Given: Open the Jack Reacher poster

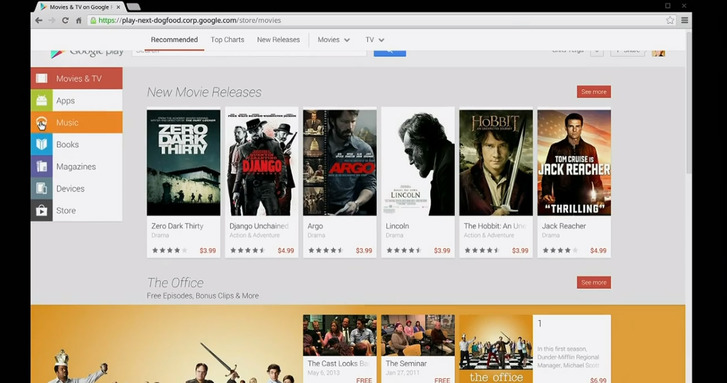Looking at the screenshot, I should (x=574, y=163).
